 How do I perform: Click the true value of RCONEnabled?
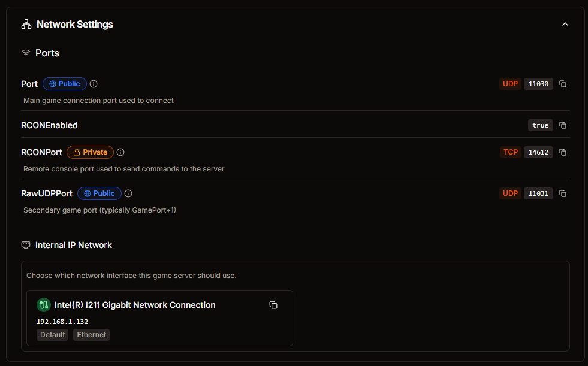541,125
